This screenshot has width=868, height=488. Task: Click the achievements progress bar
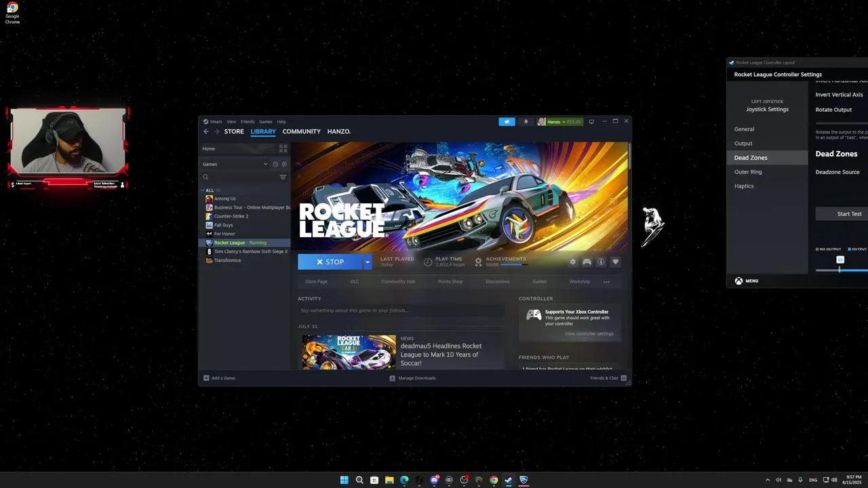[514, 264]
